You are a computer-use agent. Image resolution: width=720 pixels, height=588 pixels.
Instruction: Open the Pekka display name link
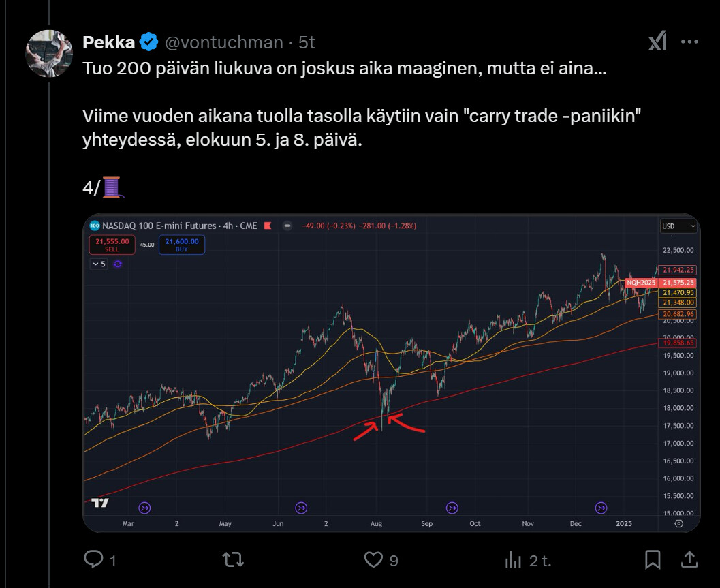coord(109,42)
